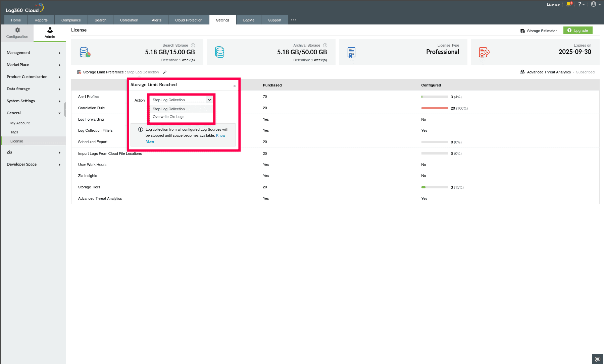Click the Upgrade button
This screenshot has height=364, width=604.
click(578, 31)
